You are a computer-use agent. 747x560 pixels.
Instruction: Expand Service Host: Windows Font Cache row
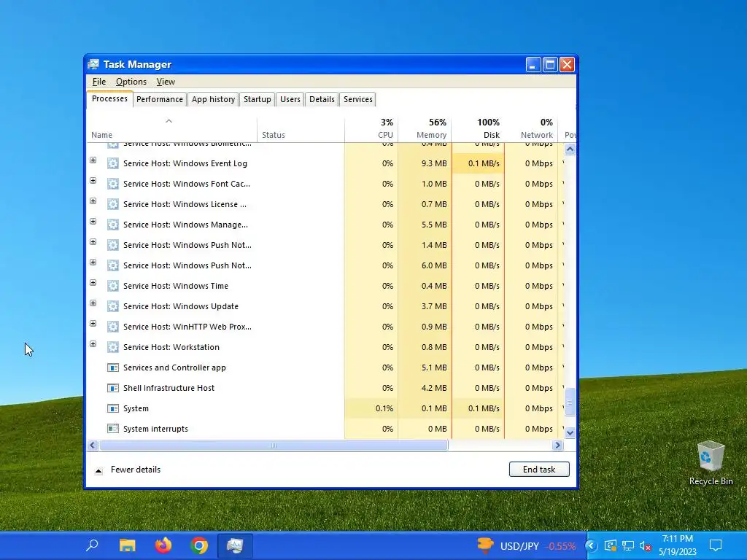(x=93, y=181)
